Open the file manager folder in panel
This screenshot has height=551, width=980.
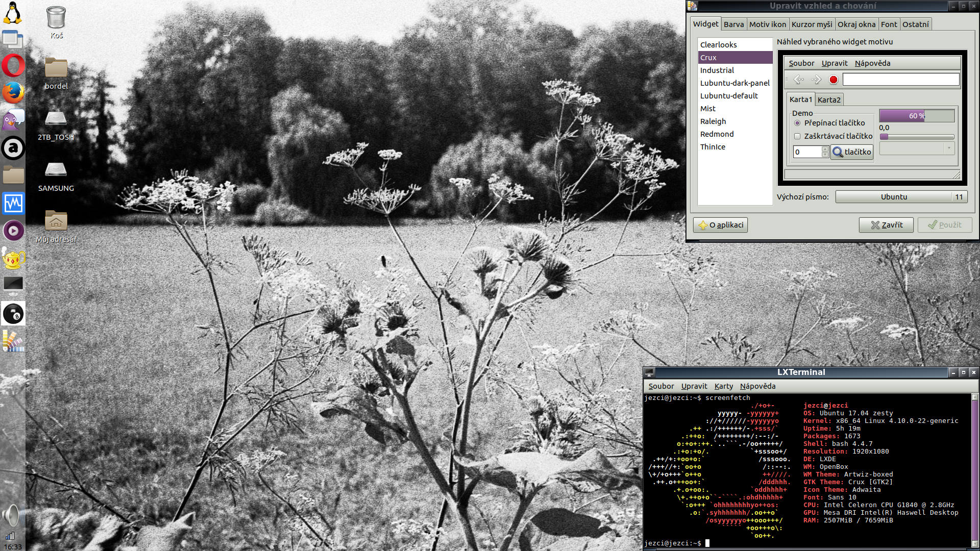click(x=13, y=175)
